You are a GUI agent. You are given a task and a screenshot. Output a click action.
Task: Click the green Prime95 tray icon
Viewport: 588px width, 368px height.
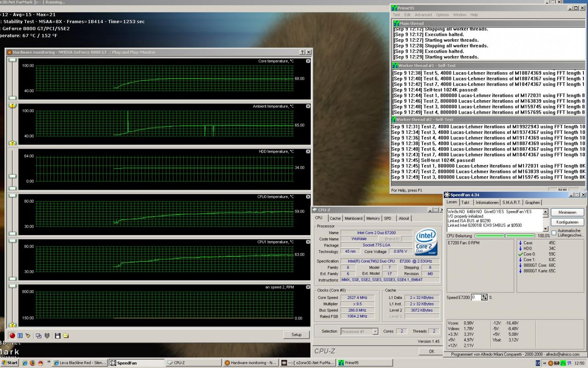coord(563,363)
